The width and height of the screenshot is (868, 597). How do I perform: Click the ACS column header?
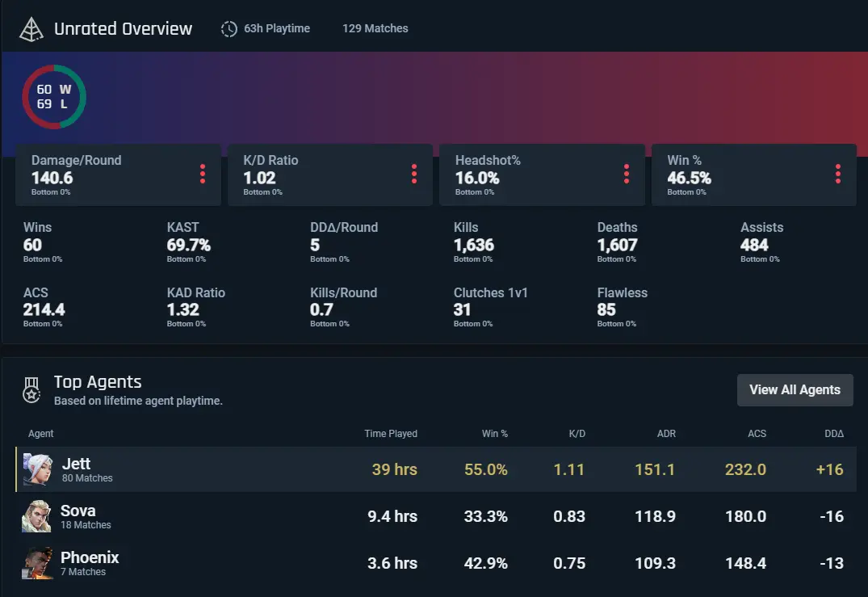coord(757,434)
